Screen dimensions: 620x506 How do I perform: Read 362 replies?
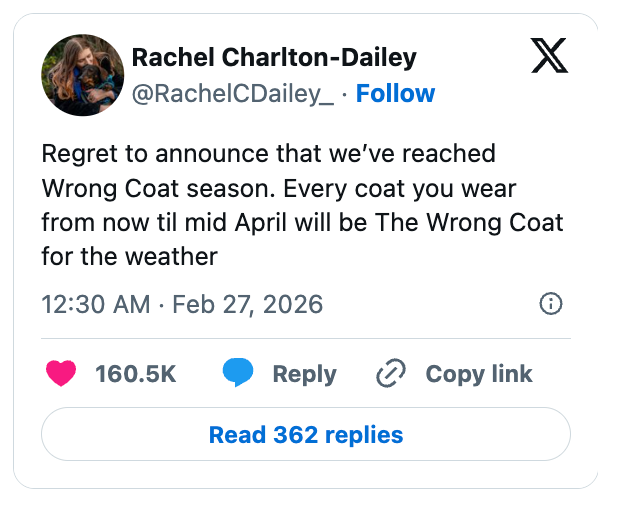[305, 435]
